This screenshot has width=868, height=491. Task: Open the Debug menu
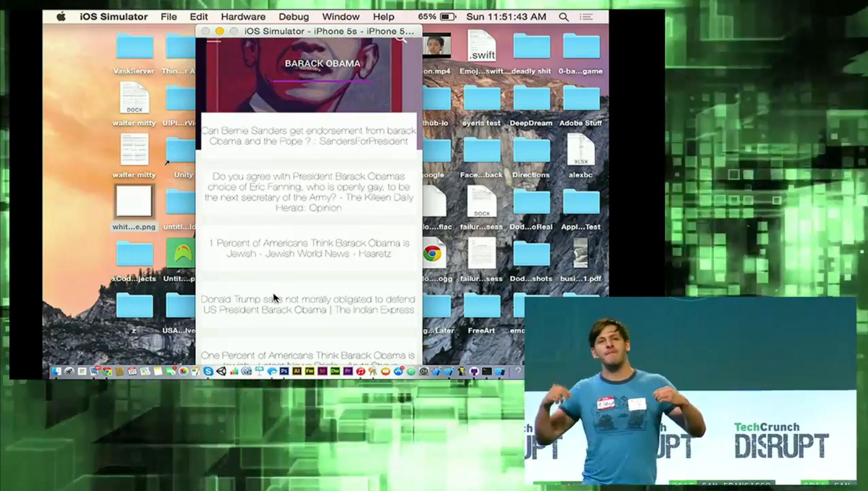tap(293, 17)
